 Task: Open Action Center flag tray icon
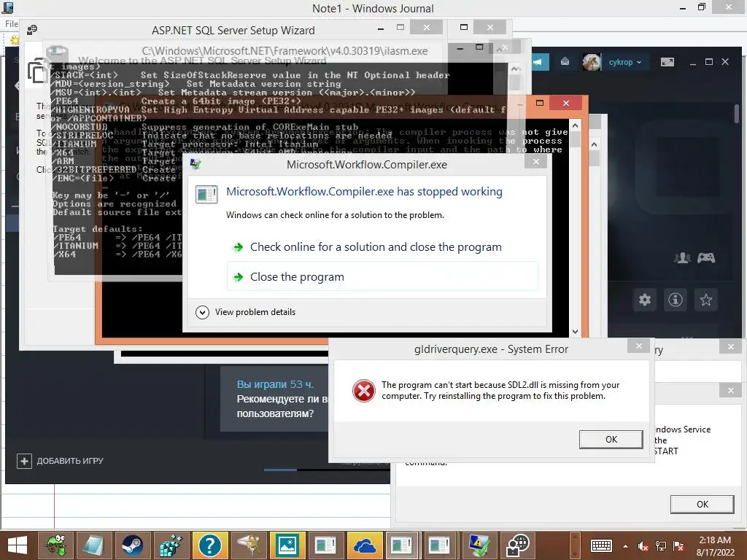678,546
